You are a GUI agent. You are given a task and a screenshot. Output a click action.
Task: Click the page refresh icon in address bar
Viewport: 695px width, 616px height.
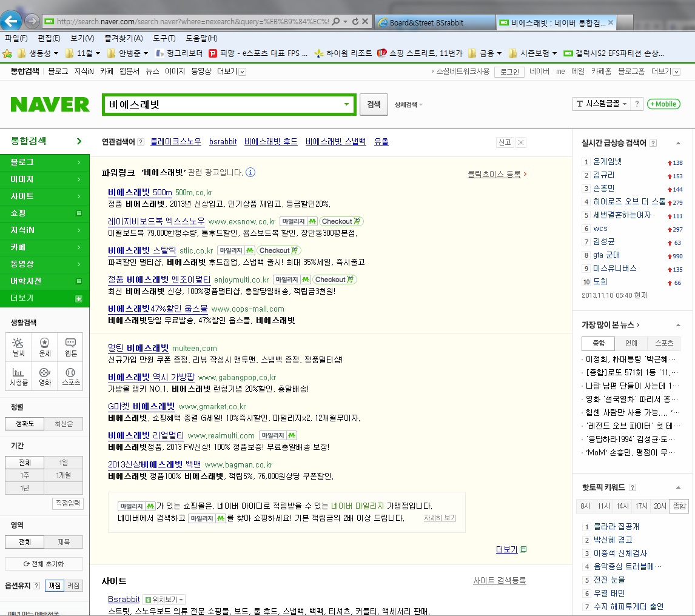point(355,21)
